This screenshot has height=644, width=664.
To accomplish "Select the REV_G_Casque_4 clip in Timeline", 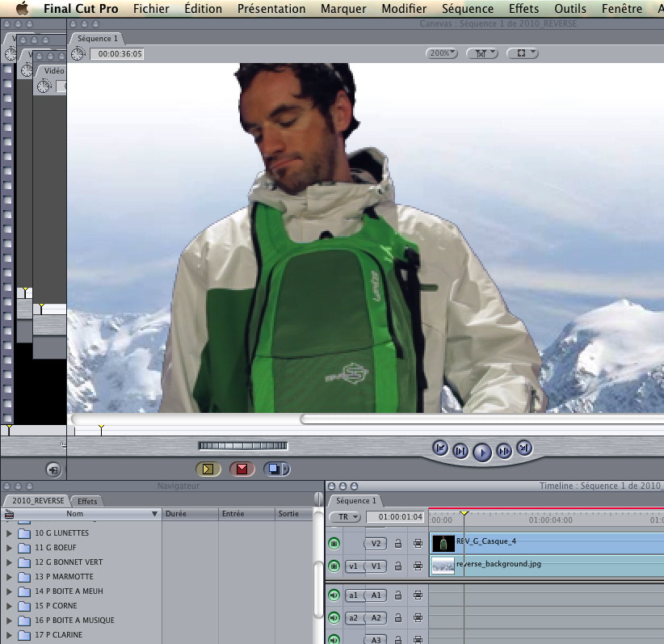I will pyautogui.click(x=547, y=543).
